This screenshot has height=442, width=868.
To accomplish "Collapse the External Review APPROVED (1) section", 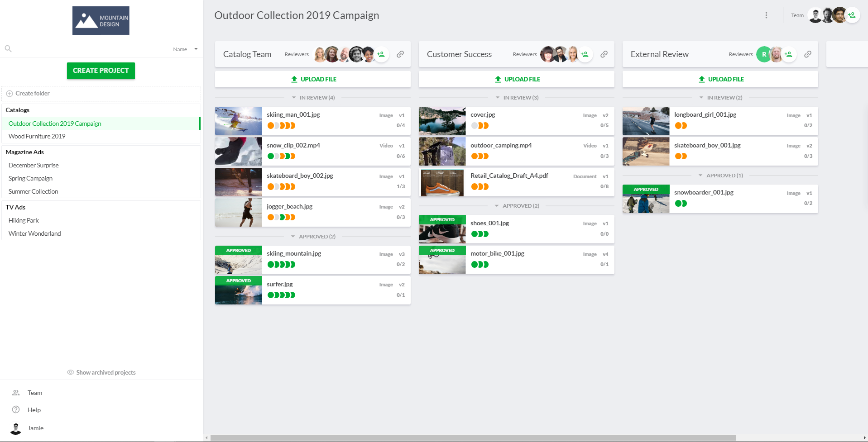I will click(x=720, y=176).
